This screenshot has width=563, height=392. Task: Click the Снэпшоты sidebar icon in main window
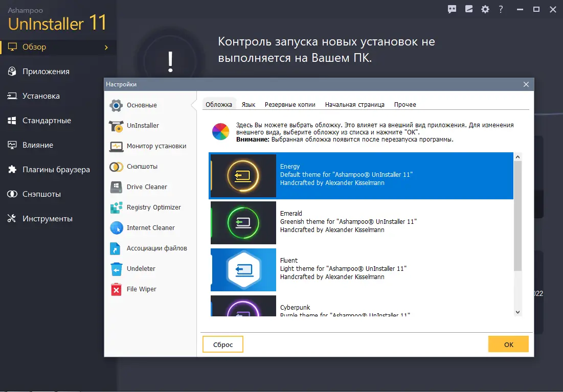coord(12,194)
